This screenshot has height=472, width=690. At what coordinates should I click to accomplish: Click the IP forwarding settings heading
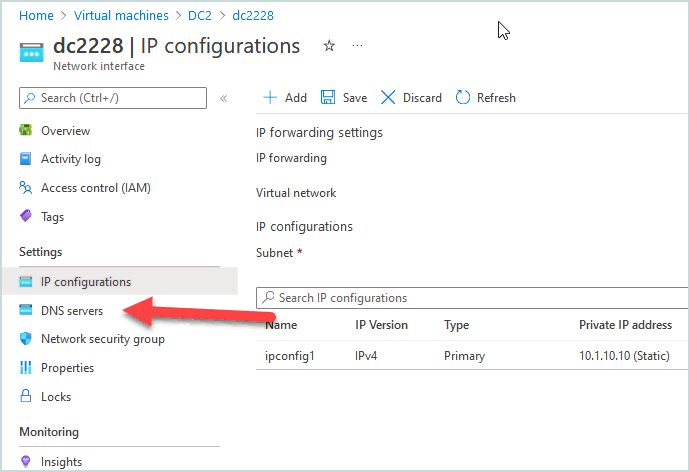(319, 132)
